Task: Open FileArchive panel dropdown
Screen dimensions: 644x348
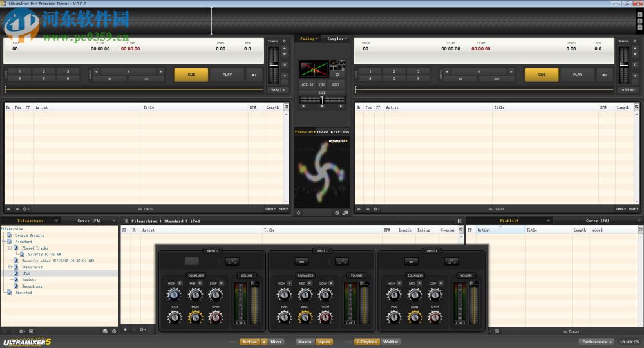Action: 56,221
